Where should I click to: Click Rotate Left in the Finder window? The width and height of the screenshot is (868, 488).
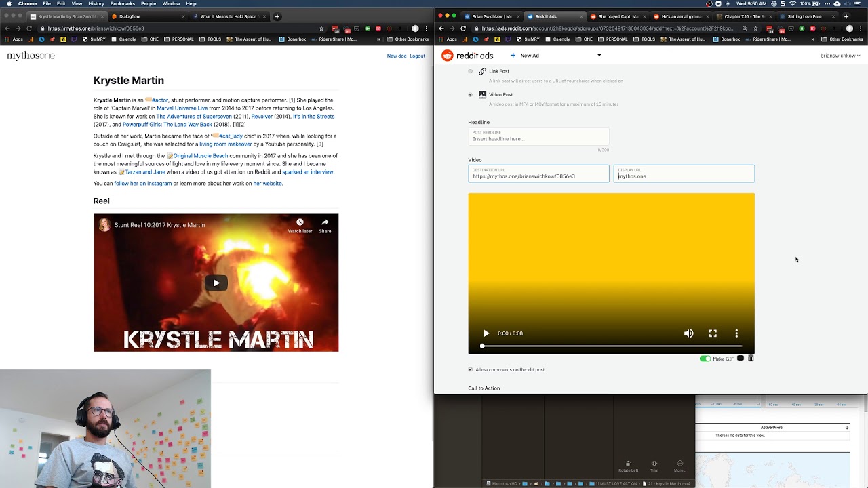click(x=628, y=466)
